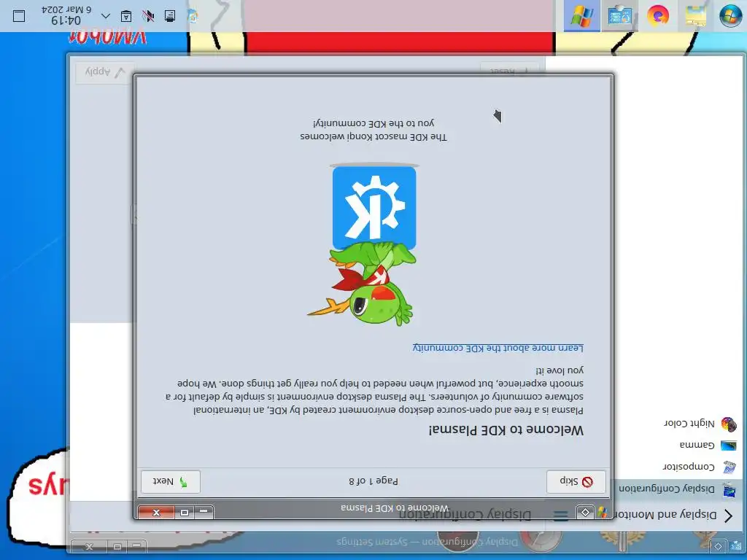Open the Start orb application launcher
This screenshot has height=560, width=747.
tap(730, 16)
